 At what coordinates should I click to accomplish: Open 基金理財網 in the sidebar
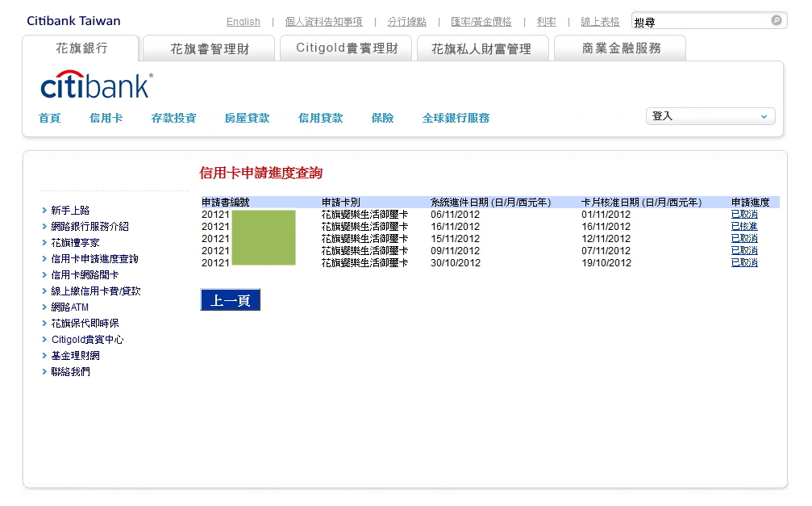click(x=75, y=356)
